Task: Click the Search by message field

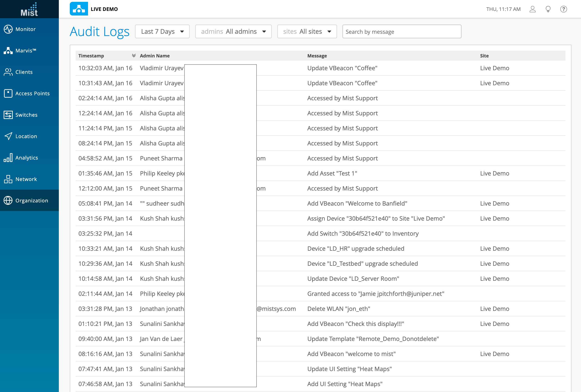Action: click(x=402, y=31)
